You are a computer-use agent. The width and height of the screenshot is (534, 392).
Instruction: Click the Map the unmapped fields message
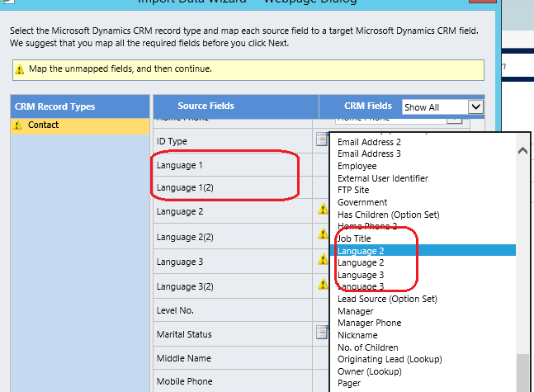pos(121,68)
